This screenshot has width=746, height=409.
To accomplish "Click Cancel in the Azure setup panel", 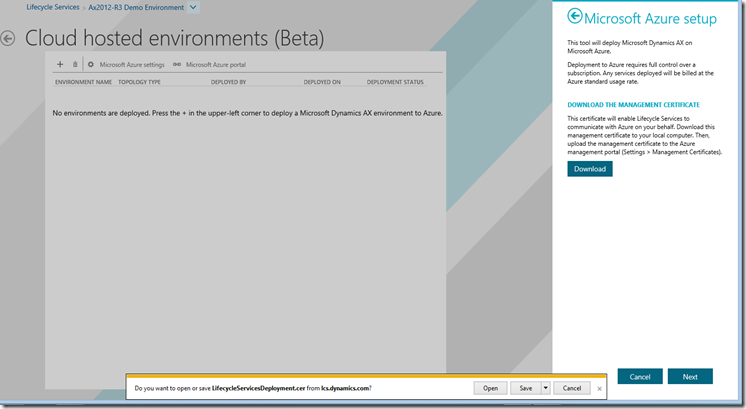I will (640, 376).
